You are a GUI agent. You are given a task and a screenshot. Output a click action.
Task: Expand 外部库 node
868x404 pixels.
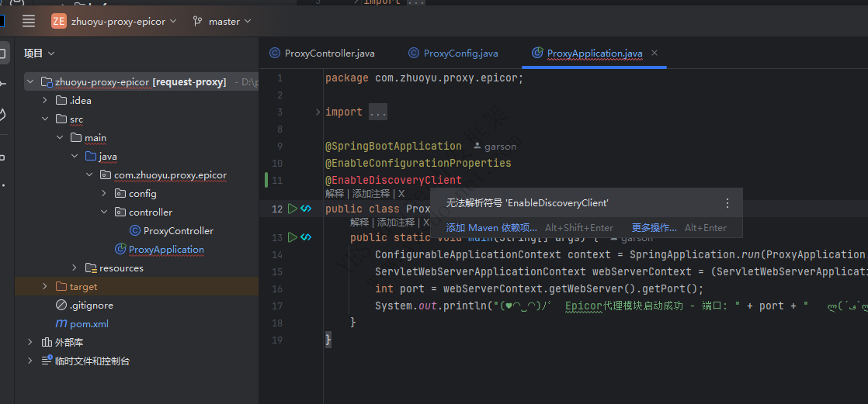pos(30,342)
